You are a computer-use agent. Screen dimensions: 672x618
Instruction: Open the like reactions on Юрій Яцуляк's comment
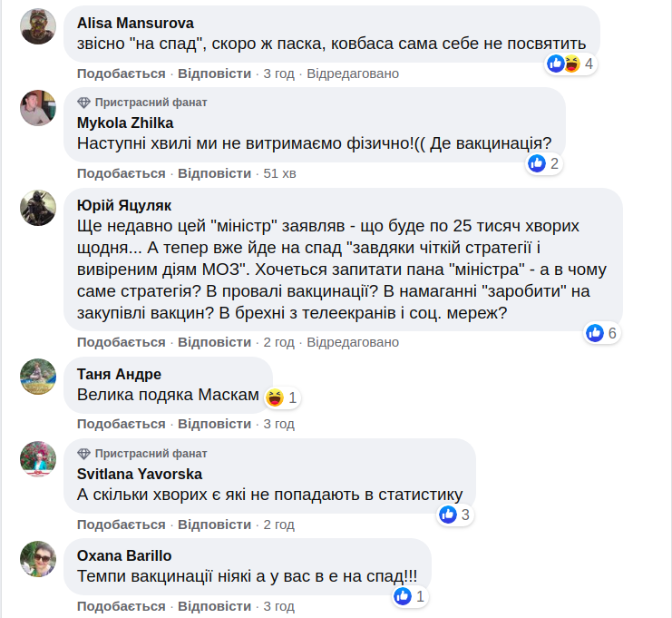(595, 333)
